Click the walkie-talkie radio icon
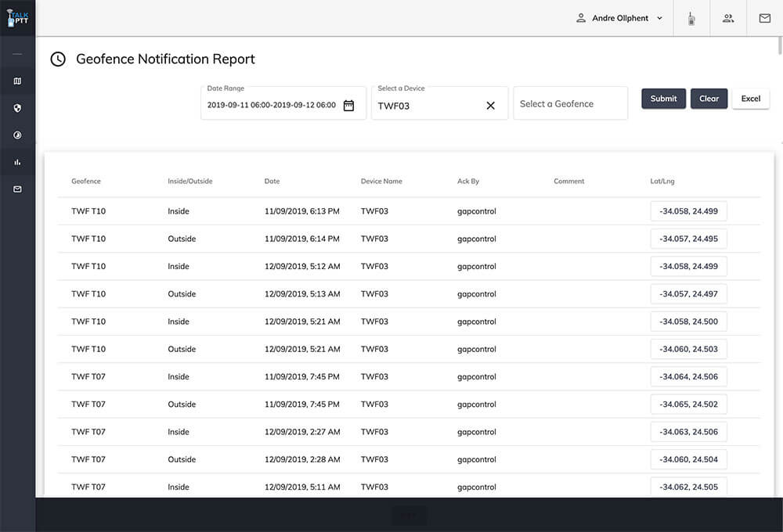783x532 pixels. 691,19
